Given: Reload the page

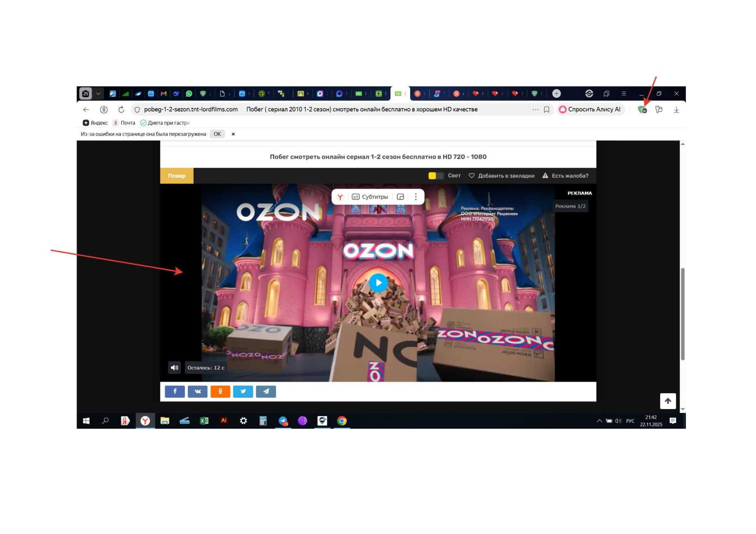Looking at the screenshot, I should point(121,110).
